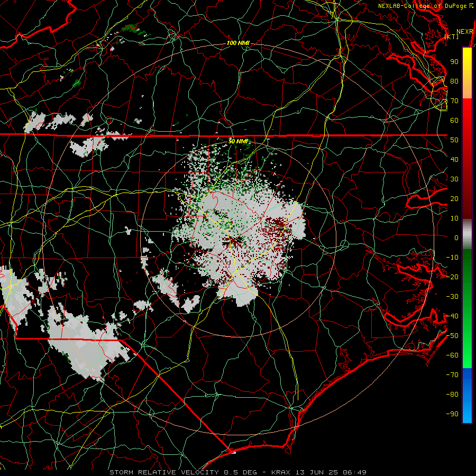Click the 06:49 time stamp
Viewport: 476px width, 476px height.
coord(354,472)
